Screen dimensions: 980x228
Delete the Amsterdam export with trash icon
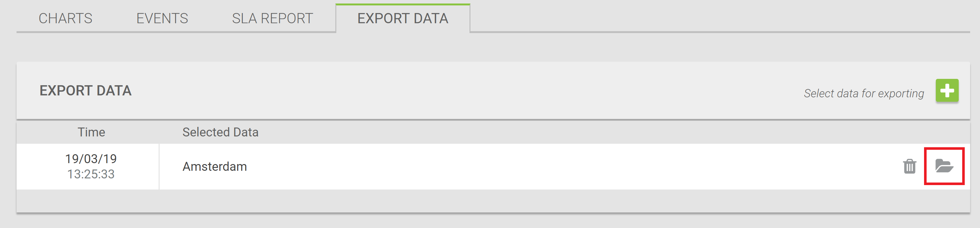(910, 166)
